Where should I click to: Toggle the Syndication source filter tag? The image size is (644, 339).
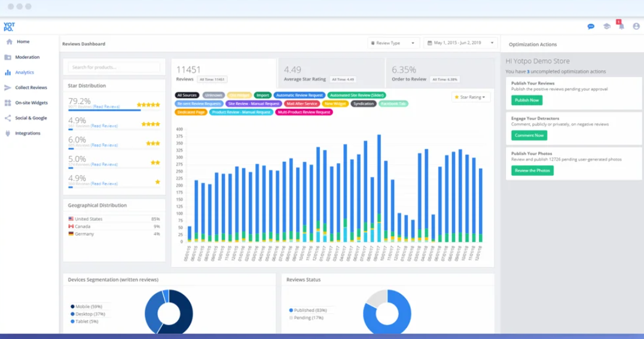coord(364,103)
